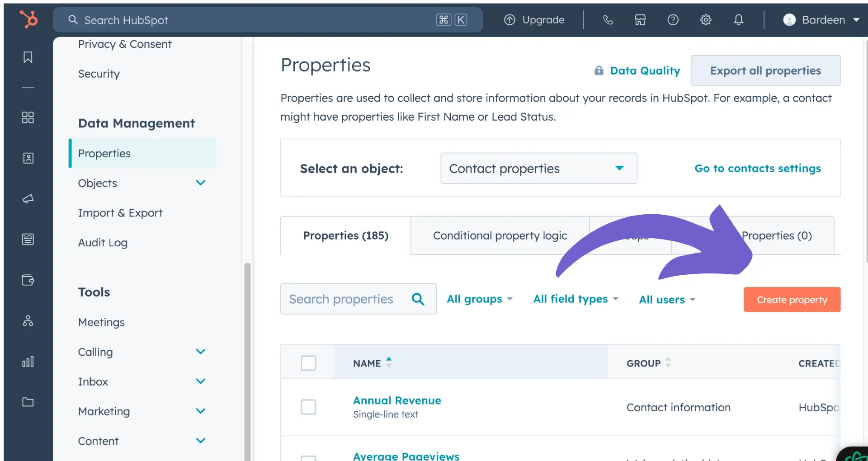Click the Contact information group cell
The width and height of the screenshot is (868, 461).
679,407
